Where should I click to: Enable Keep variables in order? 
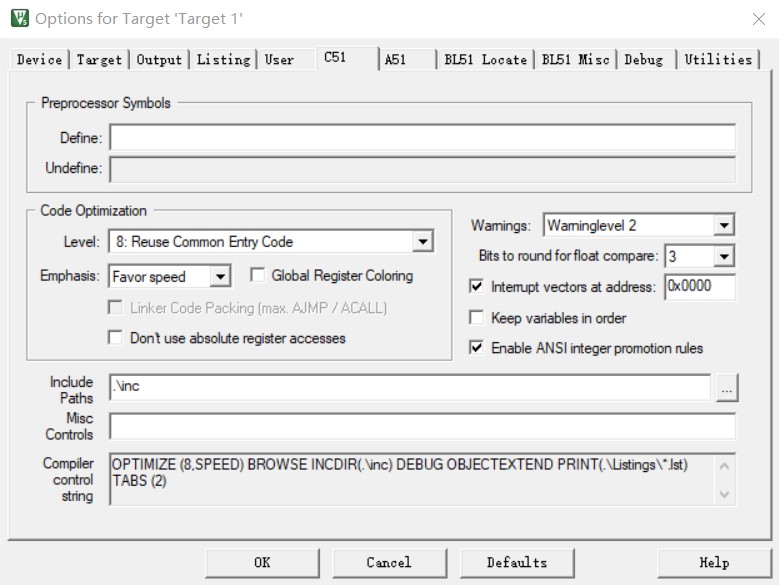coord(477,318)
